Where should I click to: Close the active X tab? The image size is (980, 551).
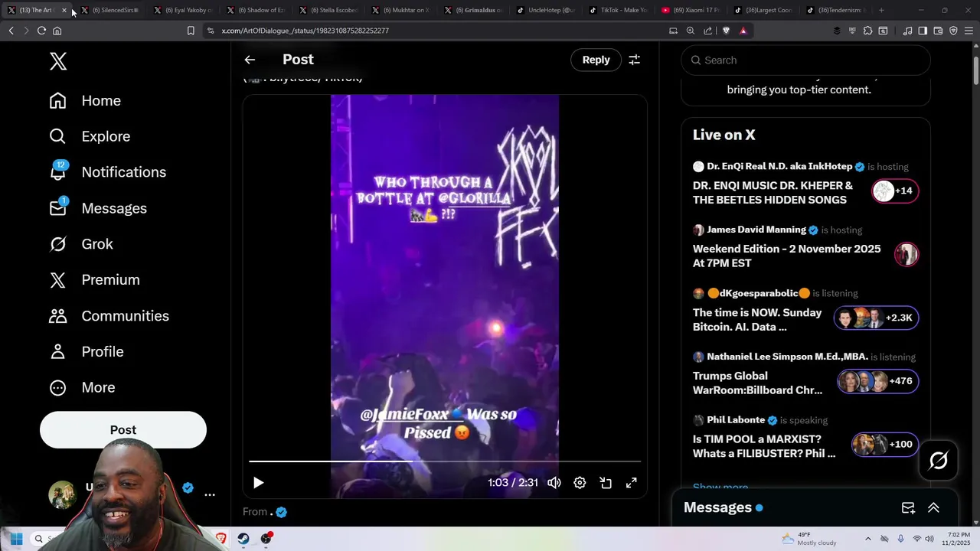point(64,11)
